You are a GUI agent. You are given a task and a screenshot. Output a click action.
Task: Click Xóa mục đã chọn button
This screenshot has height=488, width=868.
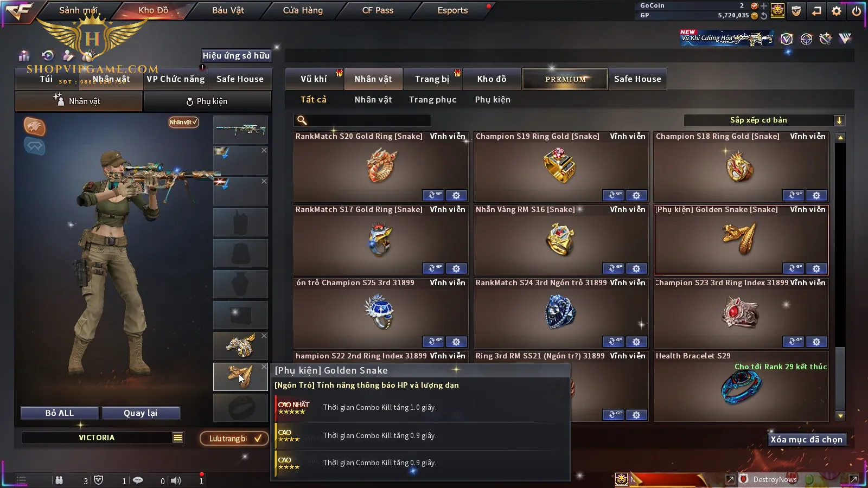(x=807, y=440)
